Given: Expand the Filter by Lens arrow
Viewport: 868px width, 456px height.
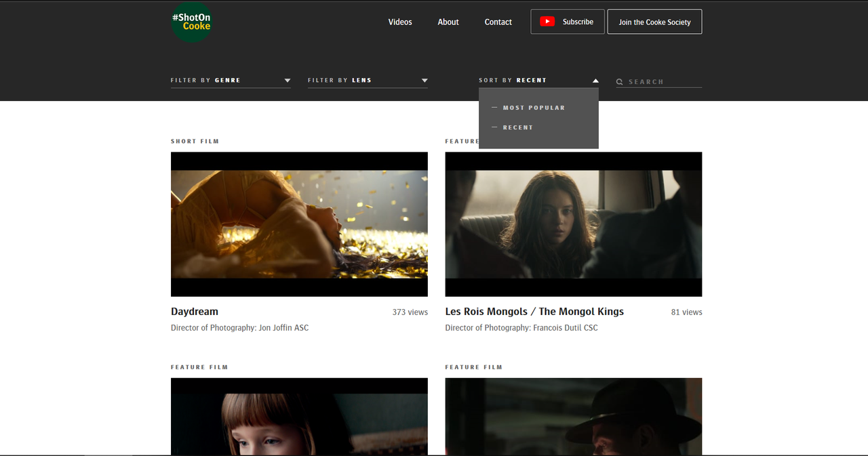Looking at the screenshot, I should 425,81.
